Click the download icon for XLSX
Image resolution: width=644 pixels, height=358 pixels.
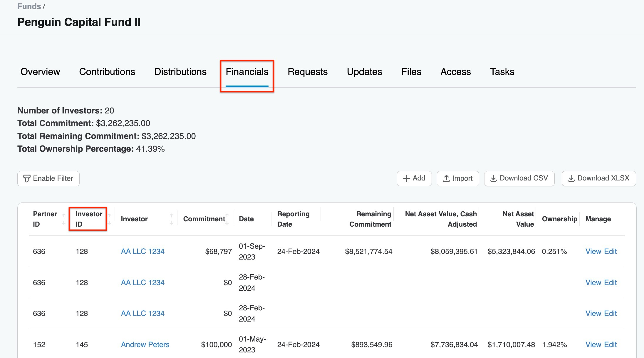(571, 178)
